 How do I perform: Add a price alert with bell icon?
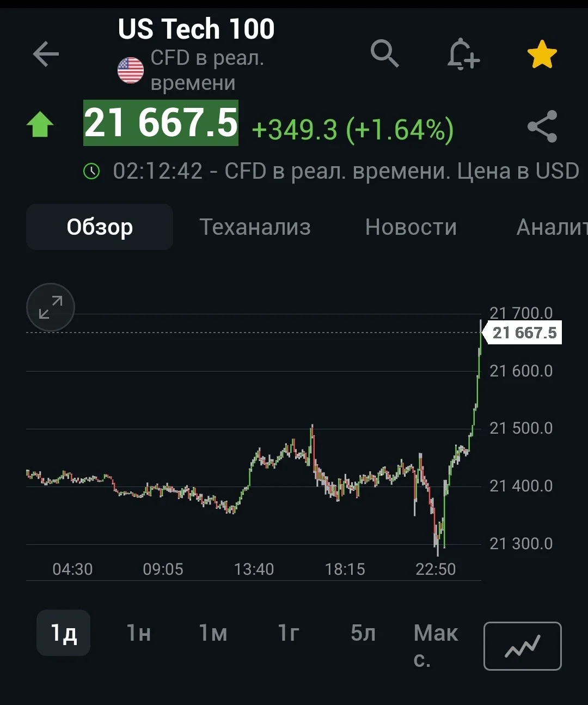click(463, 54)
